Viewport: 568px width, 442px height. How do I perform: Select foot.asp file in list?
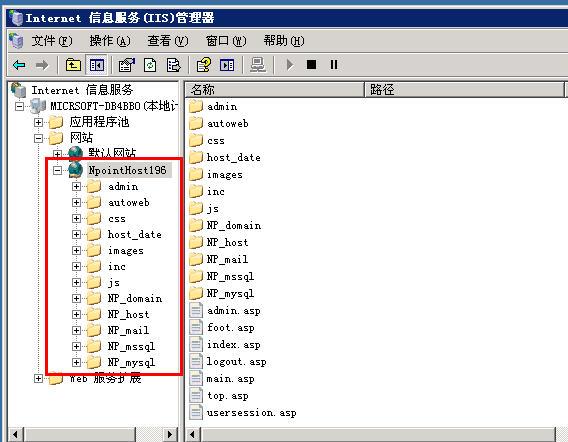coord(231,328)
